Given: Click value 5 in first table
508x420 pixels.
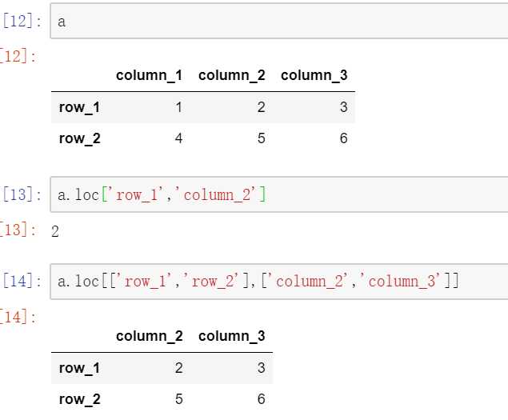Looking at the screenshot, I should pos(261,138).
